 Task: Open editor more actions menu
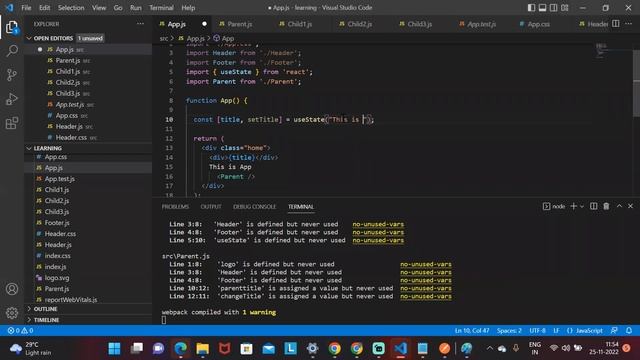629,24
